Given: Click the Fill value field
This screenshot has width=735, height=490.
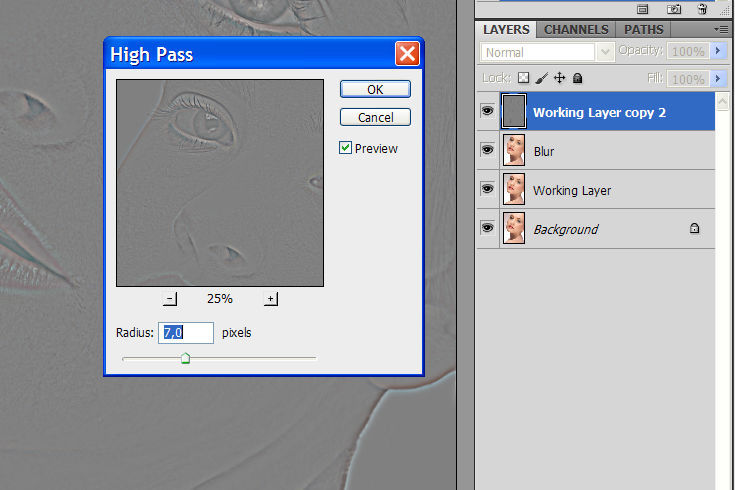Looking at the screenshot, I should pyautogui.click(x=688, y=79).
